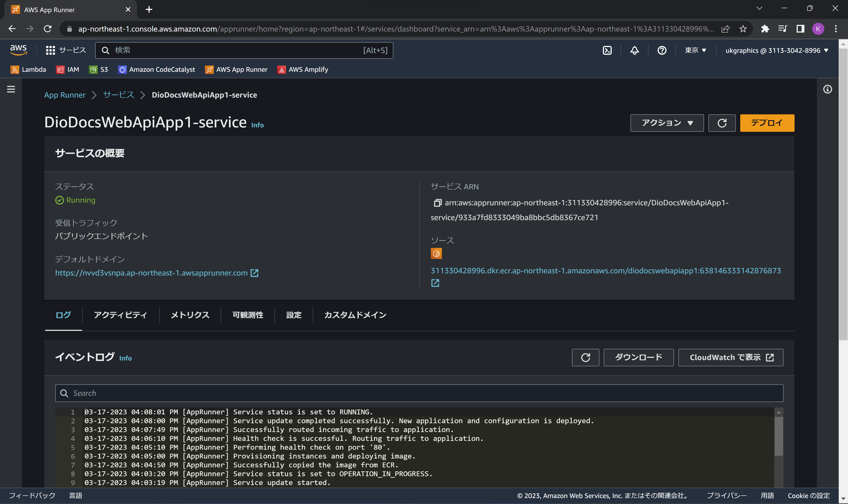Open the media control icon in toolbar
848x504 pixels.
point(782,29)
